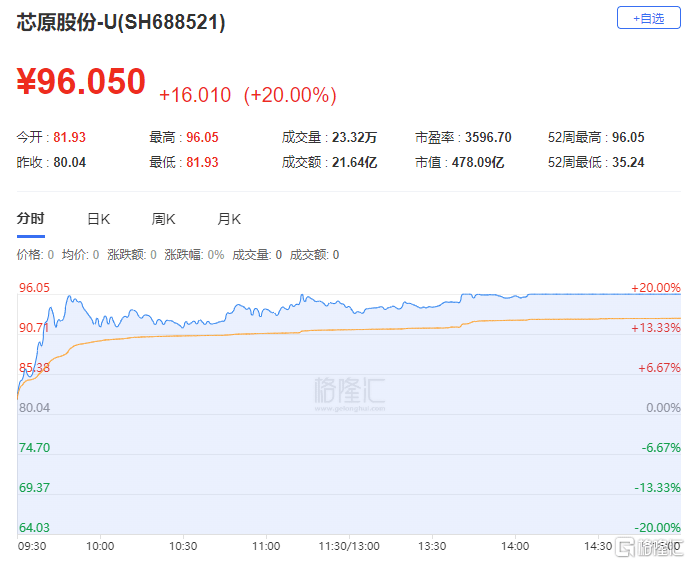Open the 月K monthly chart tab
690x564 pixels.
(229, 219)
